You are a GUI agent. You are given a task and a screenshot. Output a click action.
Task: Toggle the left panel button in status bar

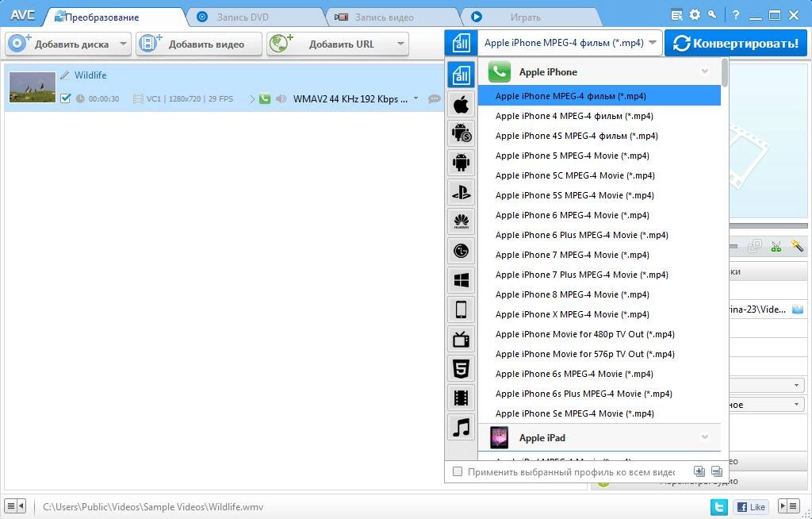coord(16,506)
